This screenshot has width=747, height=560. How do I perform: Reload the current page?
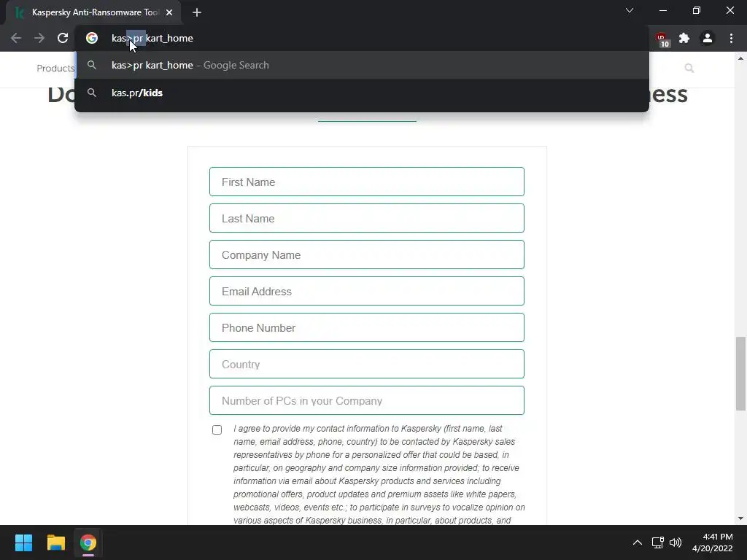tap(63, 38)
